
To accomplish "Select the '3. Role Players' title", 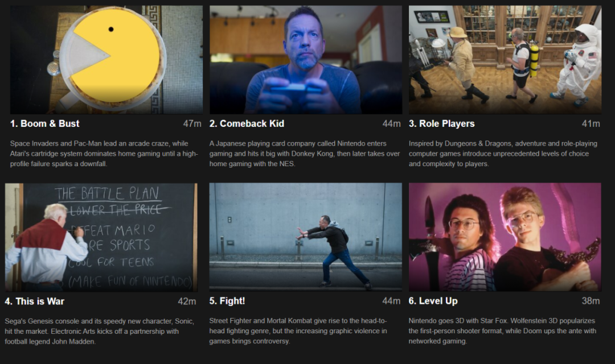I will [x=442, y=124].
